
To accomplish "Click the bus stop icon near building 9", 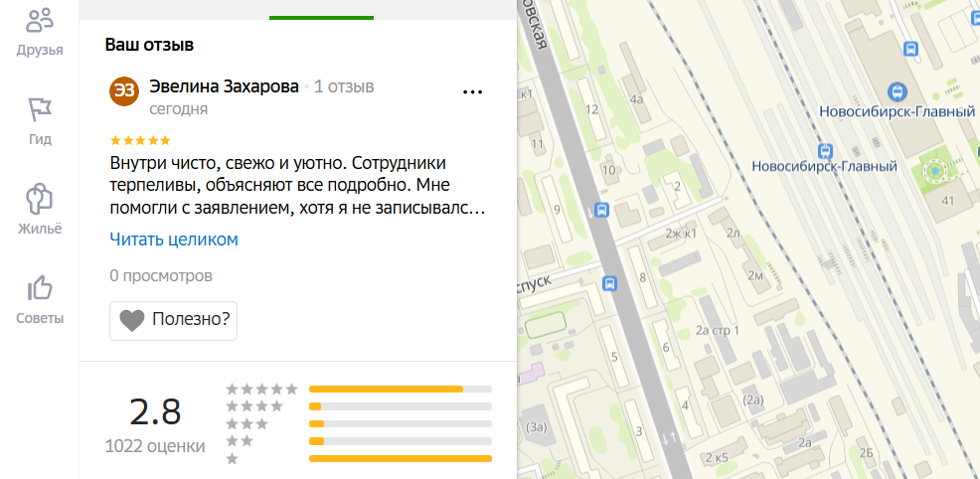I will point(602,210).
